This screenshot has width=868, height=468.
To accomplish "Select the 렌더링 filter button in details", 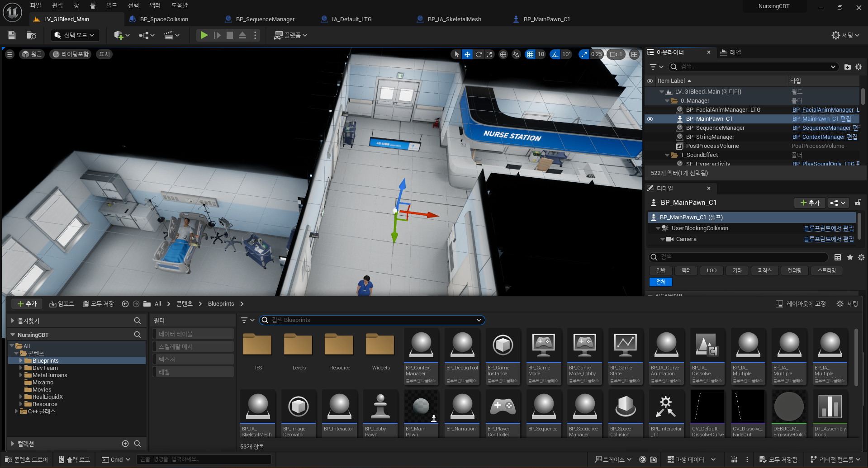I will pos(794,270).
